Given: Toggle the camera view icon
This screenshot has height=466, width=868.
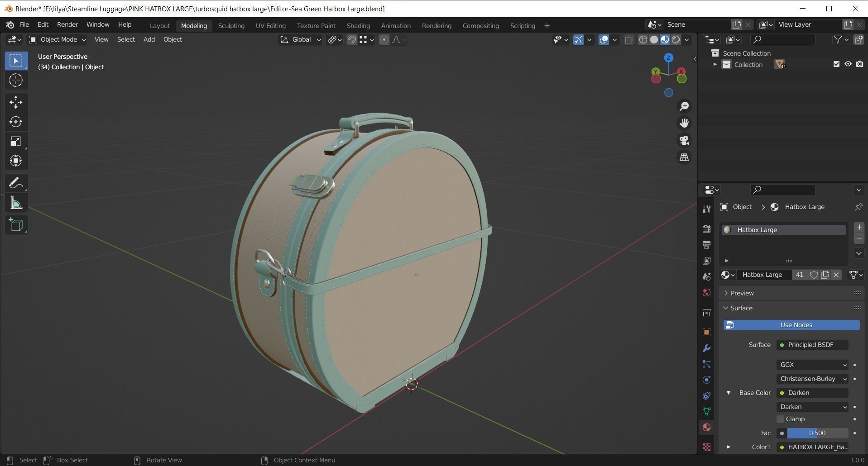Looking at the screenshot, I should (x=684, y=140).
